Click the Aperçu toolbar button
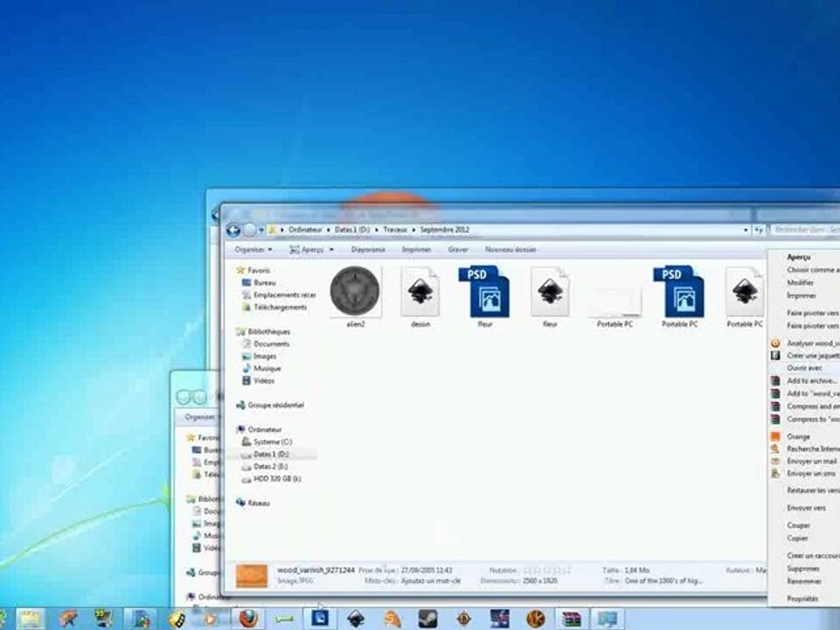The height and width of the screenshot is (630, 840). tap(306, 249)
